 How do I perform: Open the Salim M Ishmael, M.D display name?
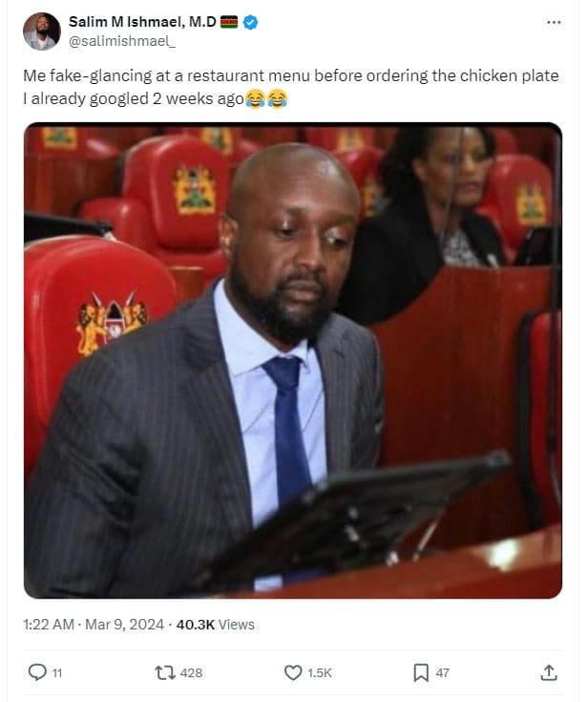coord(142,21)
